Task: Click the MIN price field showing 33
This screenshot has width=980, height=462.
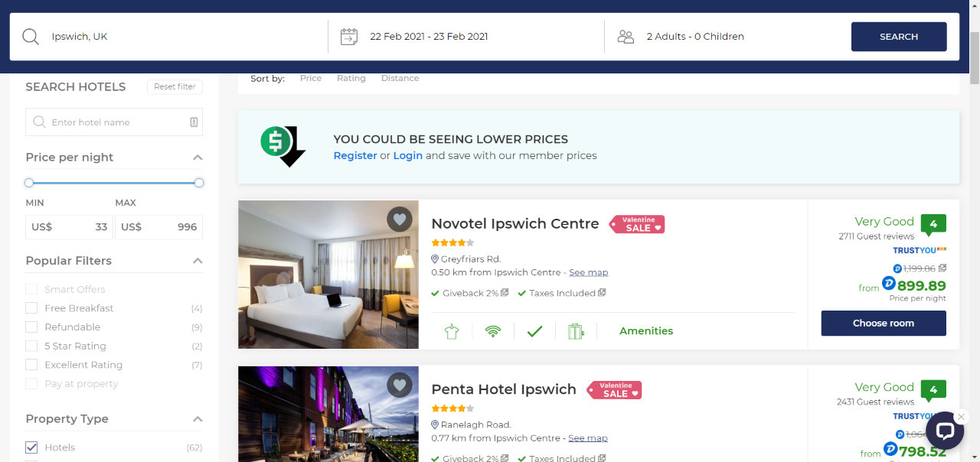Action: pos(69,227)
